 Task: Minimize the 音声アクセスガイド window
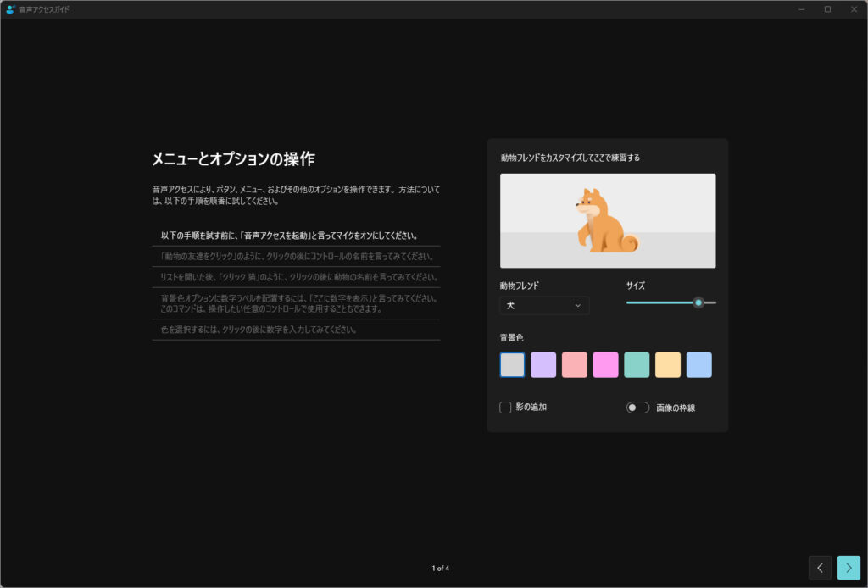pyautogui.click(x=802, y=9)
